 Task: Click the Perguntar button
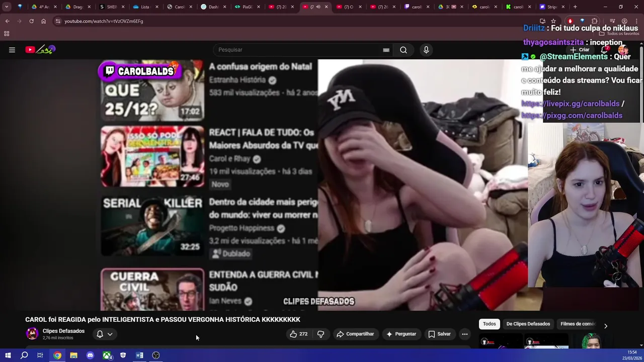[x=400, y=334]
